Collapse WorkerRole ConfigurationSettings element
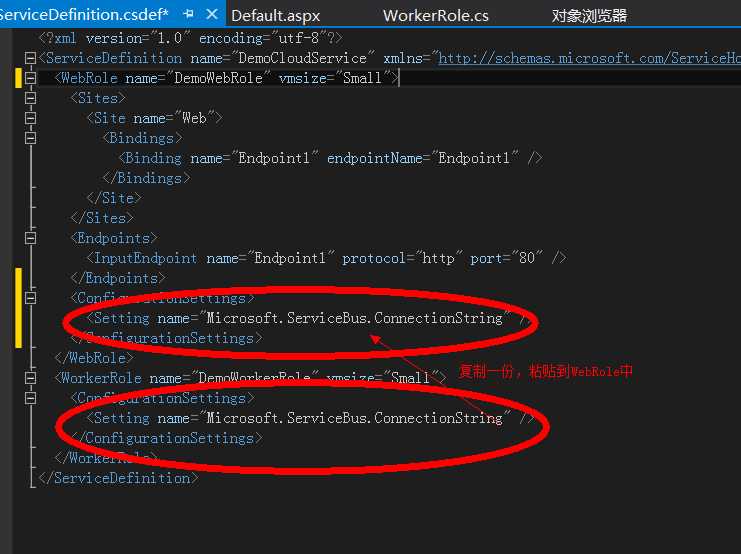The width and height of the screenshot is (741, 554). point(30,398)
